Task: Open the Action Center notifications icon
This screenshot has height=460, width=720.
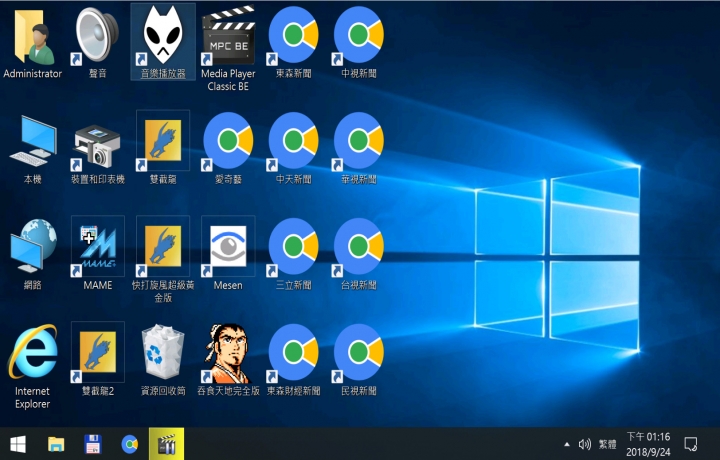Action: tap(691, 444)
